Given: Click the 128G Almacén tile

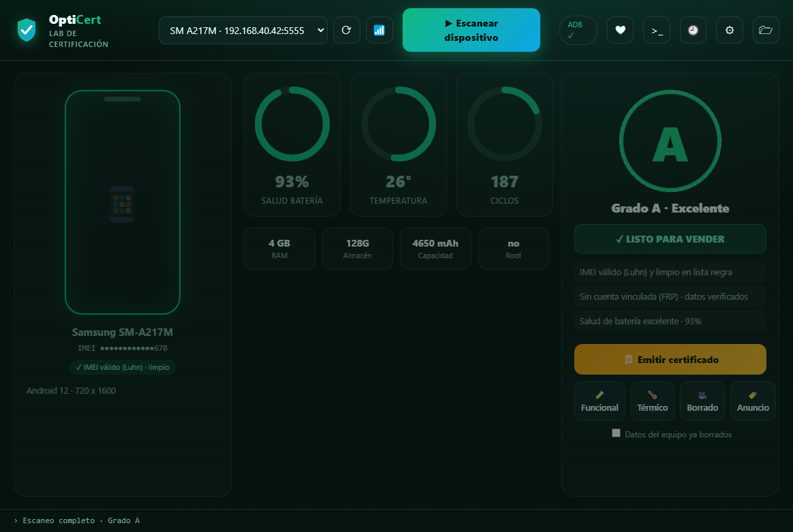Looking at the screenshot, I should coord(358,249).
